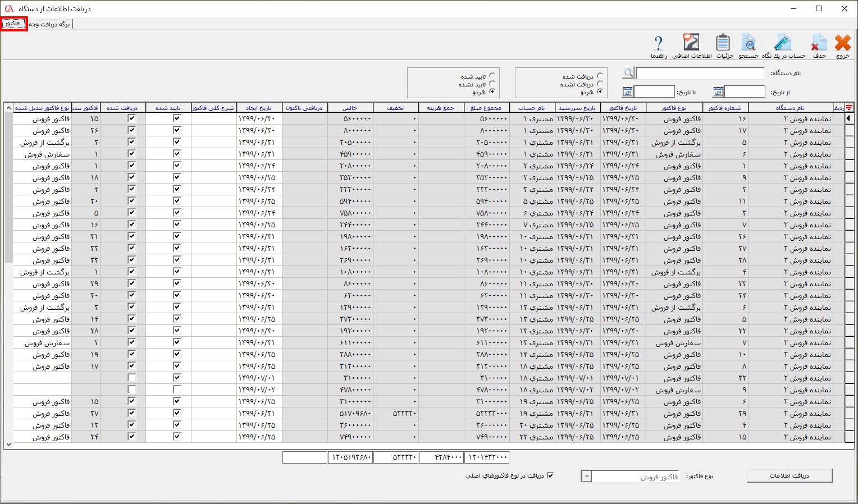
Task: Toggle دریافت در نوع فاکتورهای اصلی checkbox
Action: (x=550, y=475)
